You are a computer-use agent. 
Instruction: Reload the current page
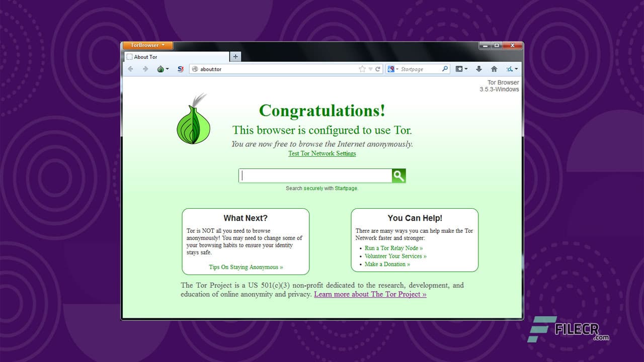[x=377, y=69]
